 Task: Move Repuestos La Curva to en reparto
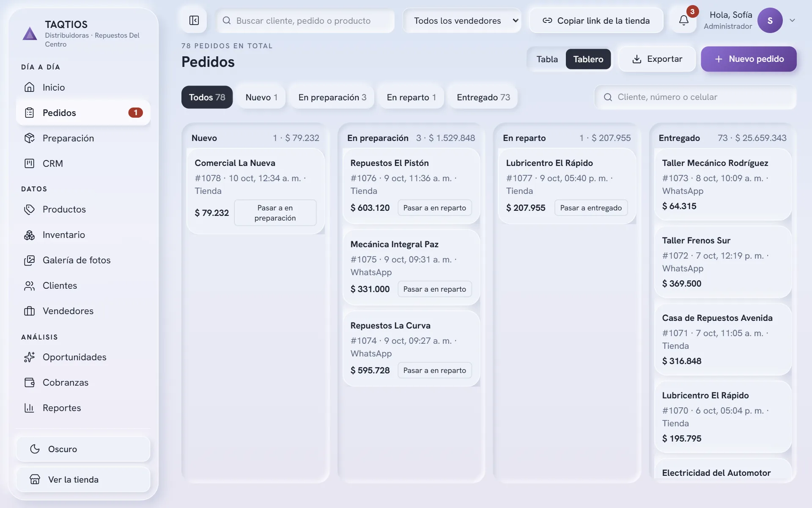(x=434, y=370)
